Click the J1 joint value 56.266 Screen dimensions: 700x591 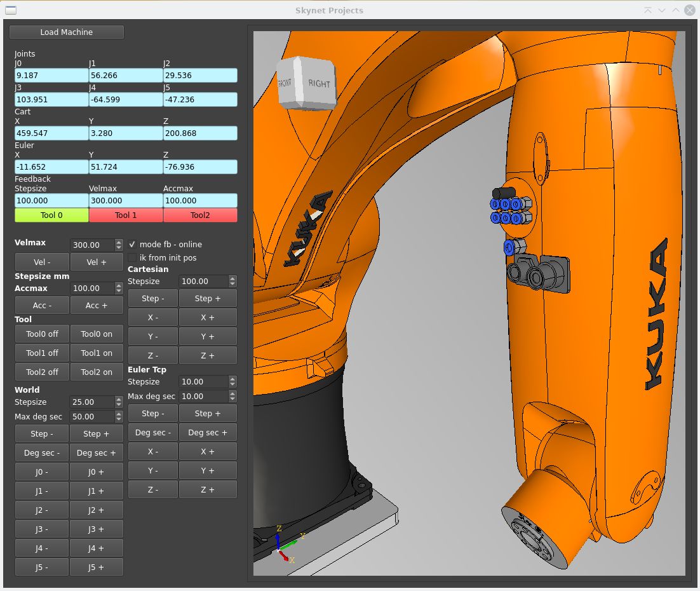tap(125, 76)
